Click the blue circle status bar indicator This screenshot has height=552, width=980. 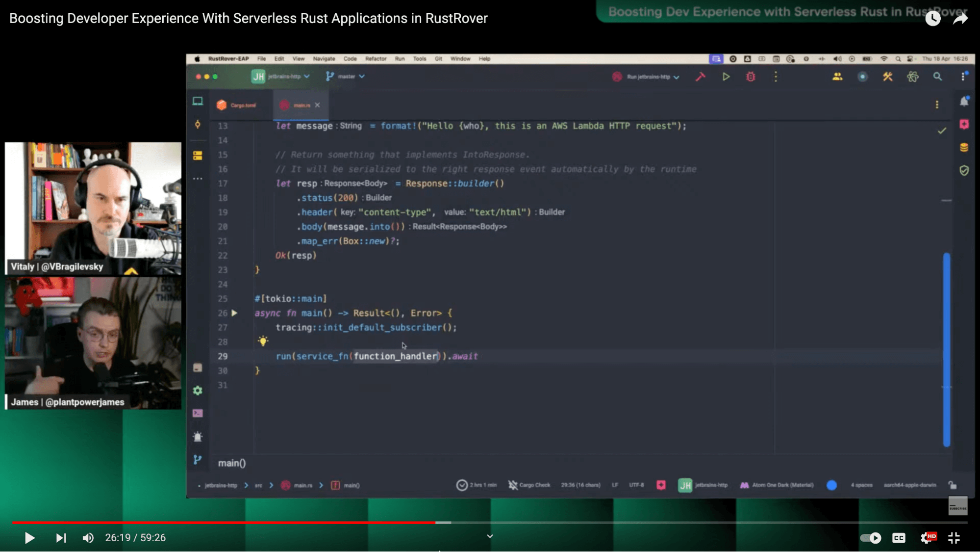[x=832, y=485]
